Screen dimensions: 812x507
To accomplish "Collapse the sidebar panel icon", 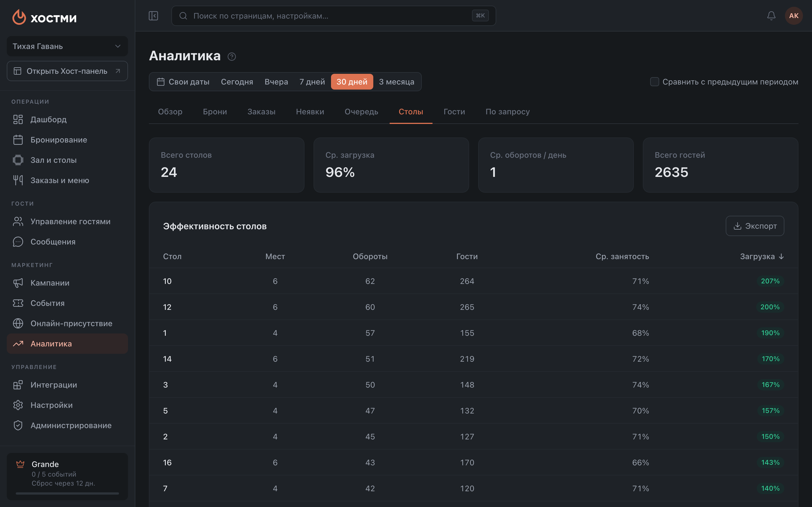I will (x=153, y=16).
